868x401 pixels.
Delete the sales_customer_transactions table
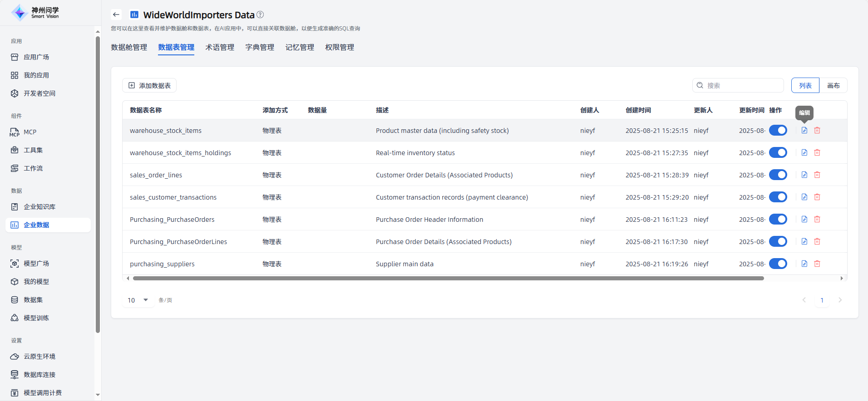click(817, 197)
